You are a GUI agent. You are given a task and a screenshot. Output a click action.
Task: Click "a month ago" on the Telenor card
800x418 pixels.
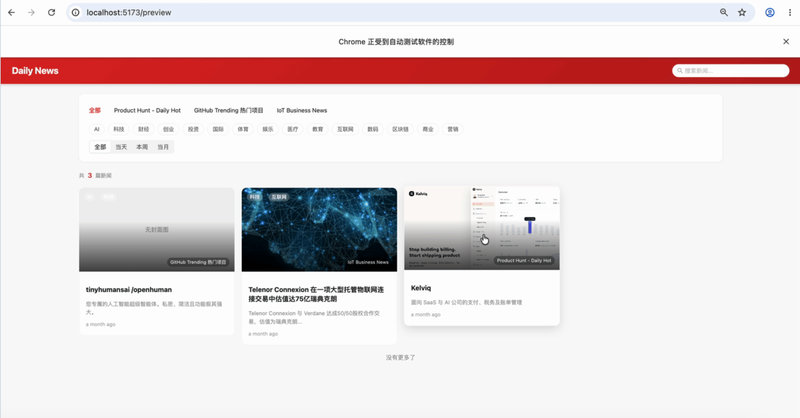(x=263, y=334)
